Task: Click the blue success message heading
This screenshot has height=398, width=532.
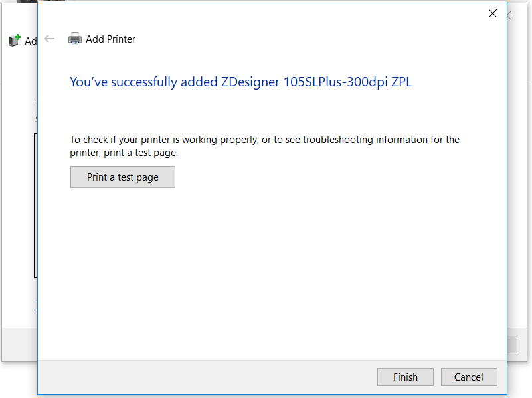Action: (241, 82)
